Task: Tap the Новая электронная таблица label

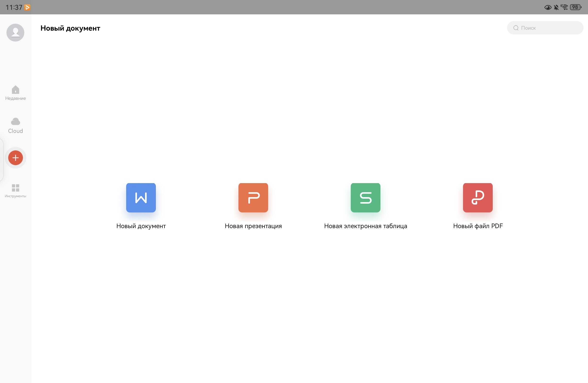Action: click(x=365, y=226)
